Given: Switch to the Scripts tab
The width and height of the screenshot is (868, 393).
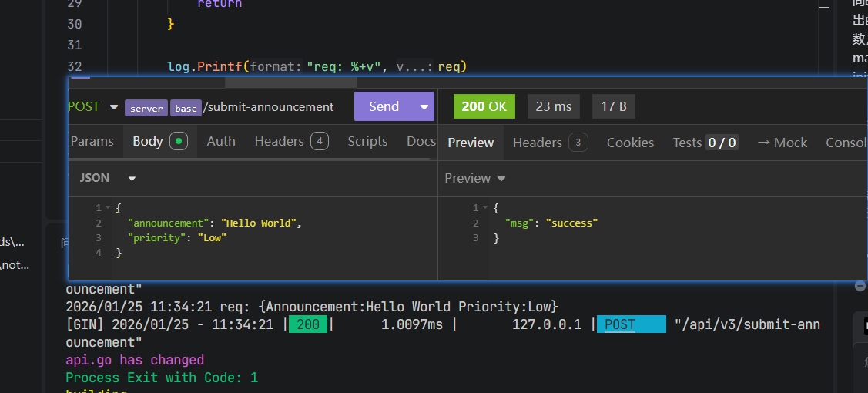Looking at the screenshot, I should [x=367, y=141].
